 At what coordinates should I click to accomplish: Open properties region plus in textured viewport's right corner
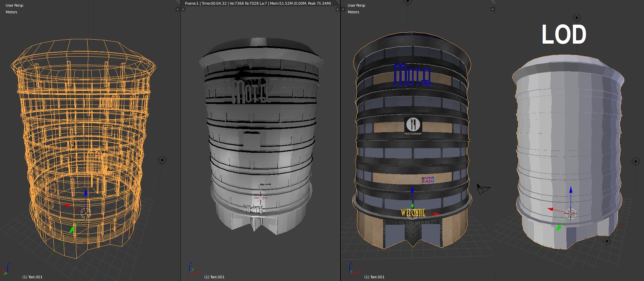(492, 9)
